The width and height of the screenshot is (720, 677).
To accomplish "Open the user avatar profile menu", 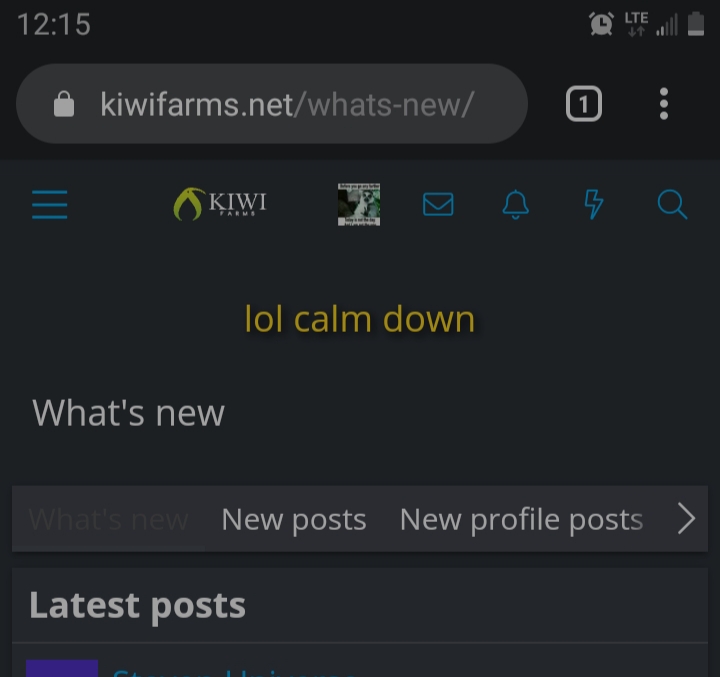I will pyautogui.click(x=359, y=204).
